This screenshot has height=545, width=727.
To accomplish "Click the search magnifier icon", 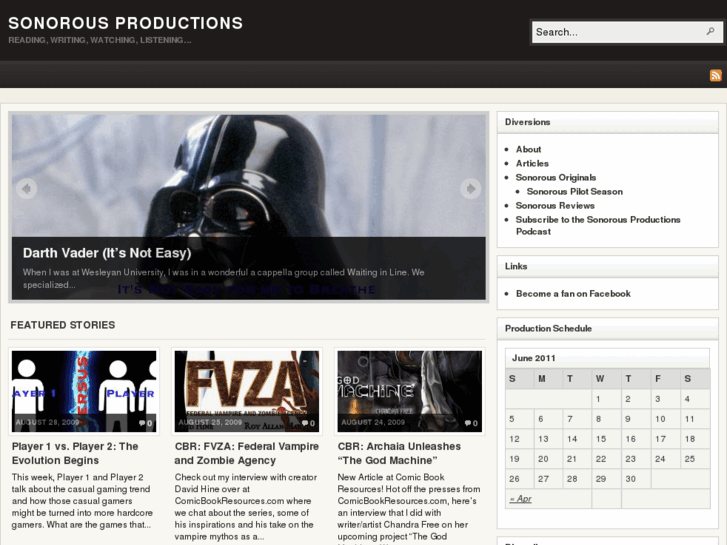I will tap(710, 32).
